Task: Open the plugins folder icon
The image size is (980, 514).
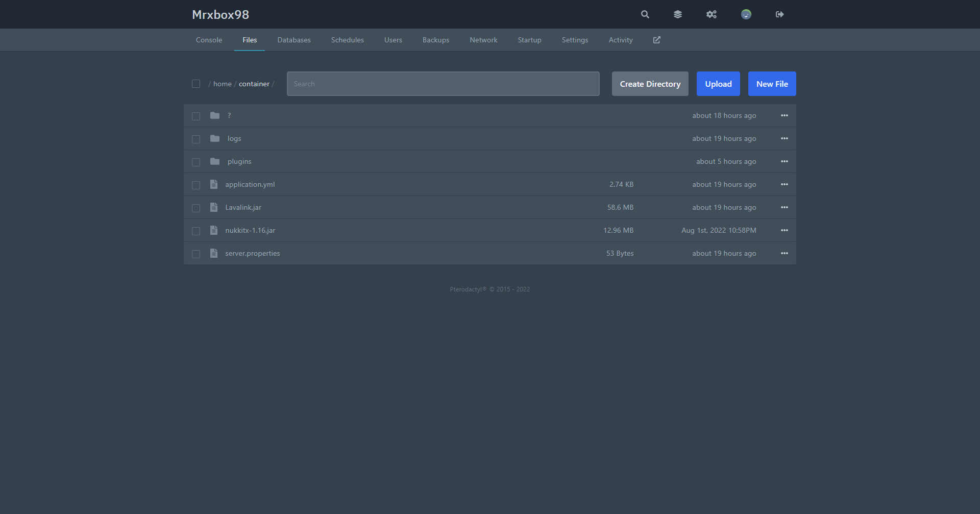Action: click(215, 161)
